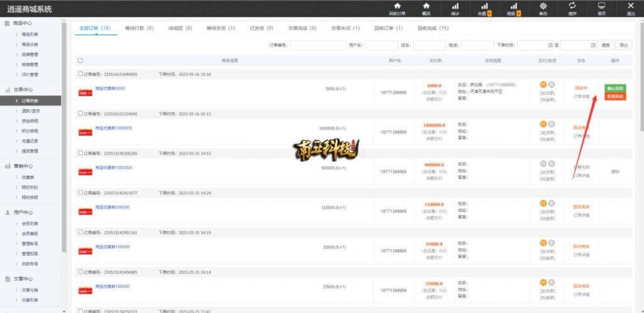Switch to the 等待发货 (1) tab

[221, 28]
